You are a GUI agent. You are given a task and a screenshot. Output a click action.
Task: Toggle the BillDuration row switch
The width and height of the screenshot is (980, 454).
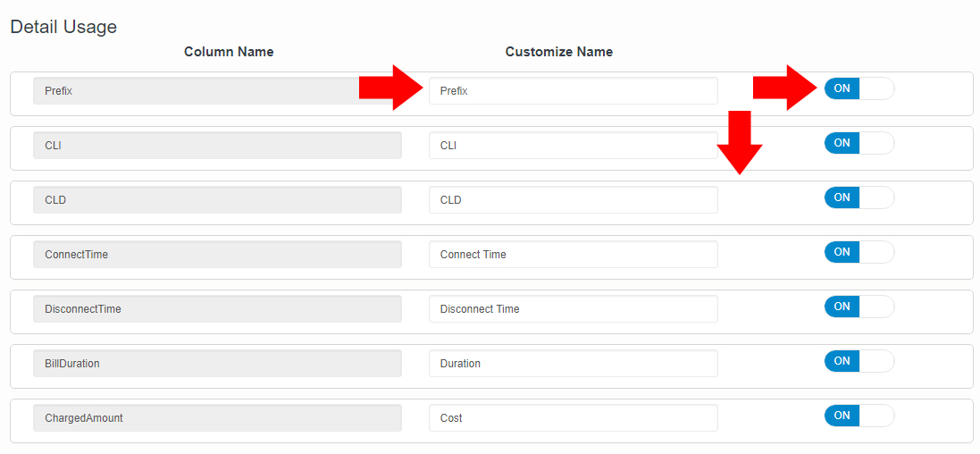(x=859, y=361)
